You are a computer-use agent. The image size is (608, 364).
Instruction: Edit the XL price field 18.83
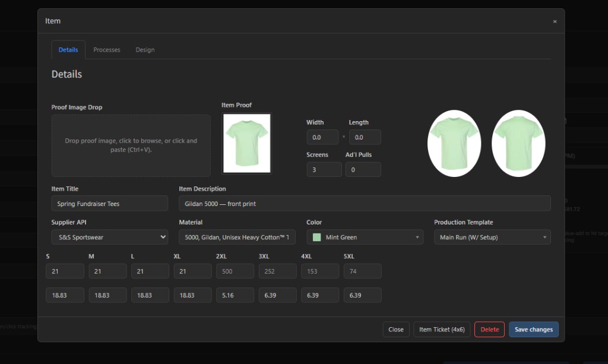[193, 295]
